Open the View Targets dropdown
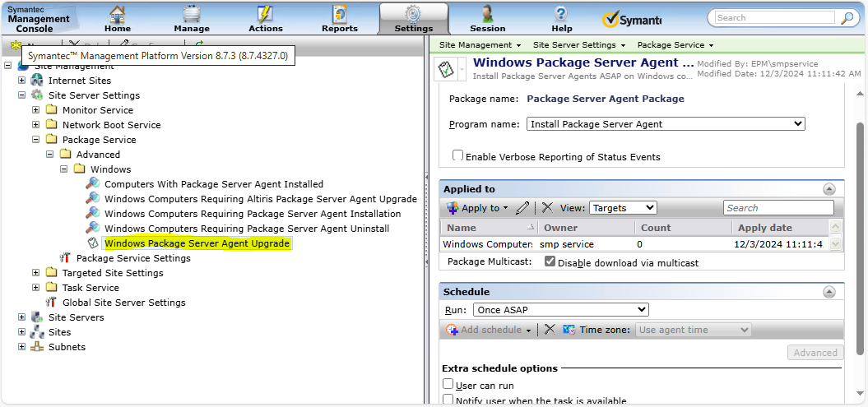Screen dimensions: 868x407 (x=623, y=208)
